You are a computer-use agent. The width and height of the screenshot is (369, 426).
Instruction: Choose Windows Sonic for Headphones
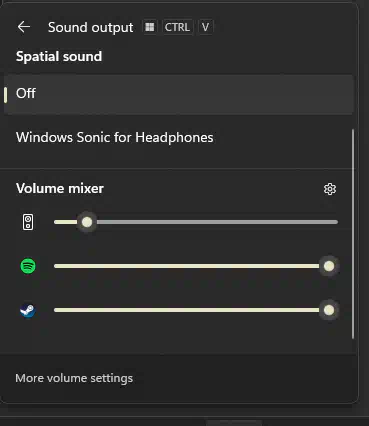[115, 137]
